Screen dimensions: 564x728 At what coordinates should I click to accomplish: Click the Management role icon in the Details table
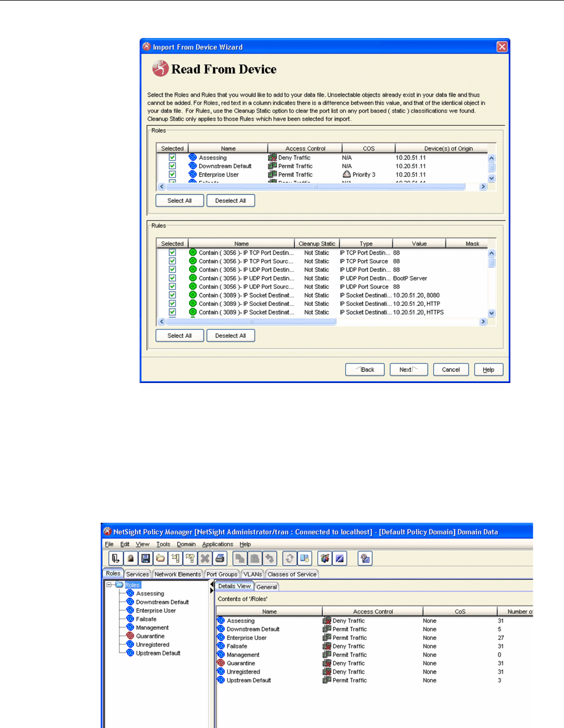click(x=221, y=655)
